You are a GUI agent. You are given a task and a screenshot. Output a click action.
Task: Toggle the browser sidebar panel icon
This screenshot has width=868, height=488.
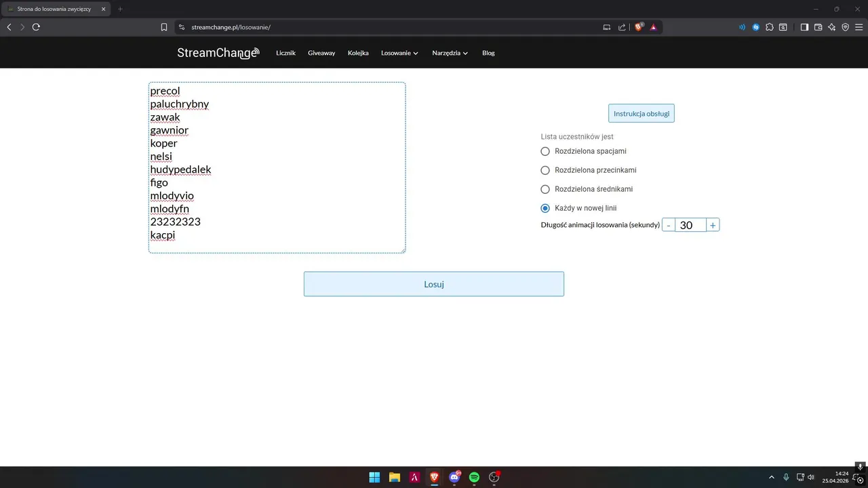click(x=804, y=27)
